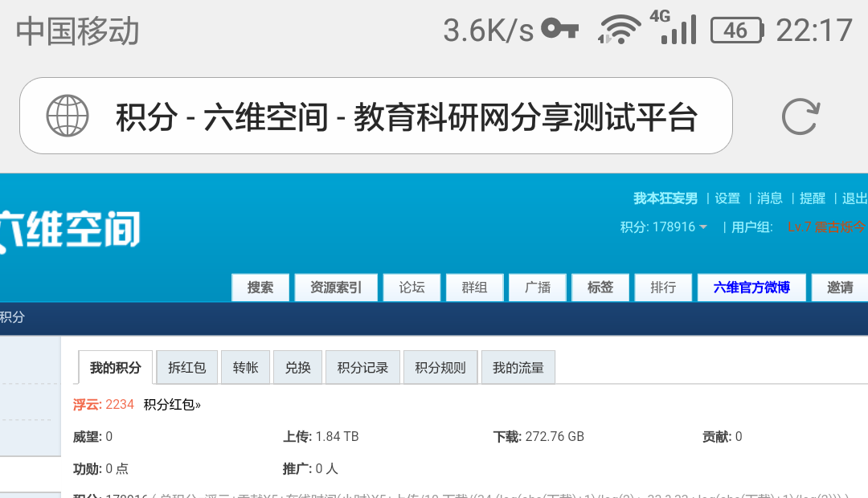This screenshot has width=868, height=498.
Task: Open the 标签 tags section
Action: click(600, 288)
